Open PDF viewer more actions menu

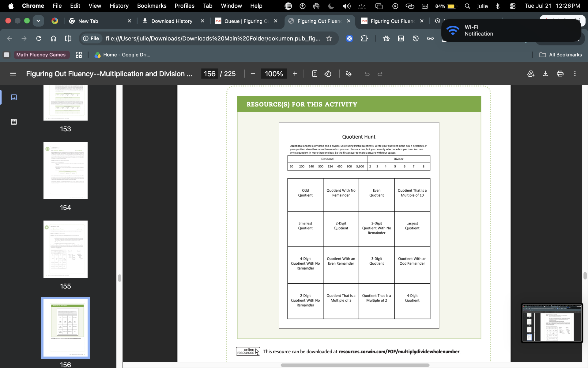575,74
